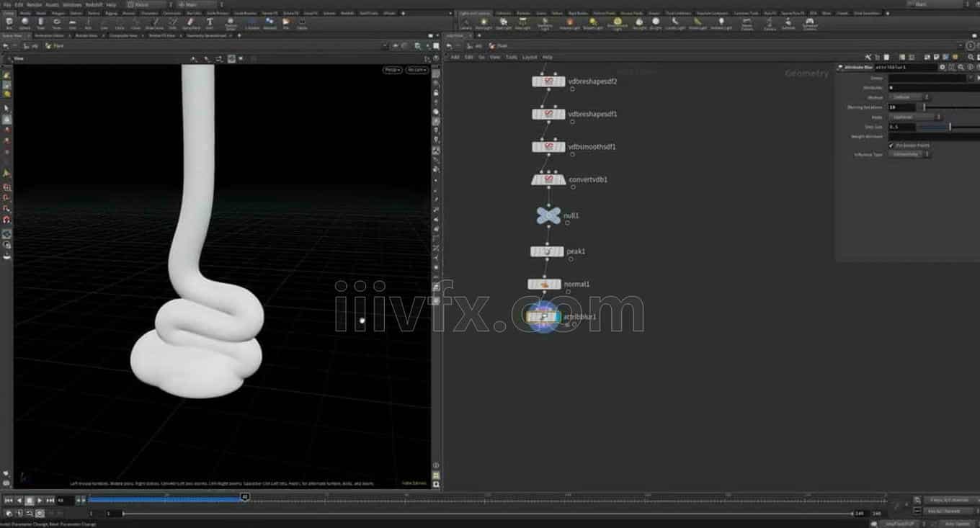Open the Persp viewport camera dropdown

(x=393, y=70)
